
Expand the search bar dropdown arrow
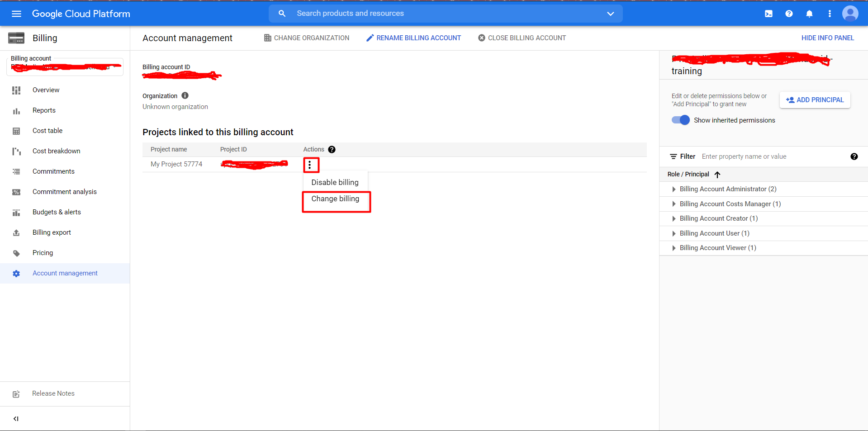click(x=610, y=14)
